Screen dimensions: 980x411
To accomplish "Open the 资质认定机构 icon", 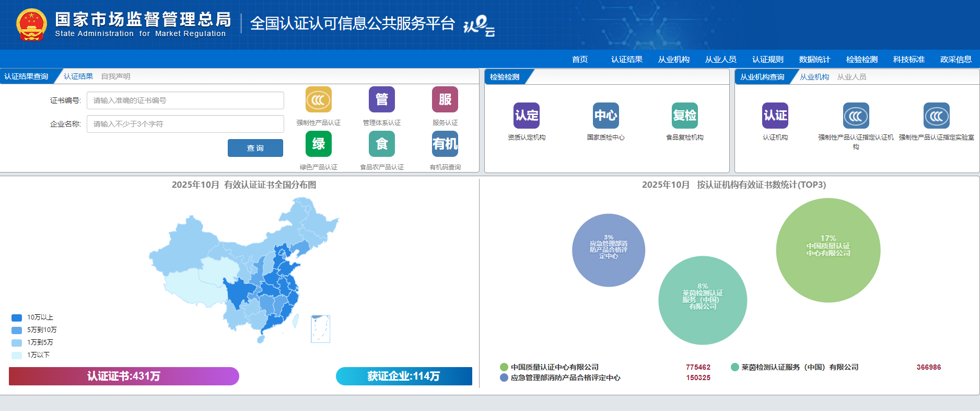I will pyautogui.click(x=526, y=116).
